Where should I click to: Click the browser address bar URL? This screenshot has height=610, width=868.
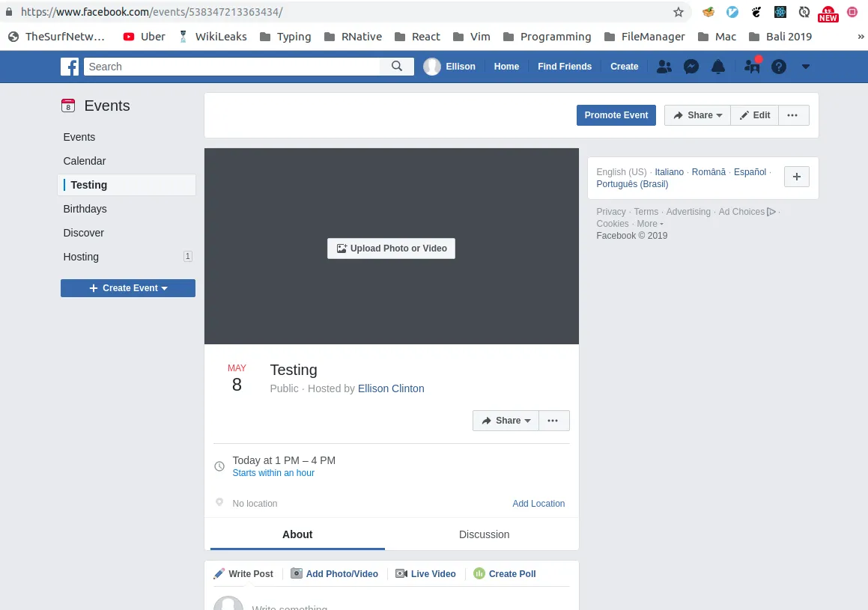(152, 12)
